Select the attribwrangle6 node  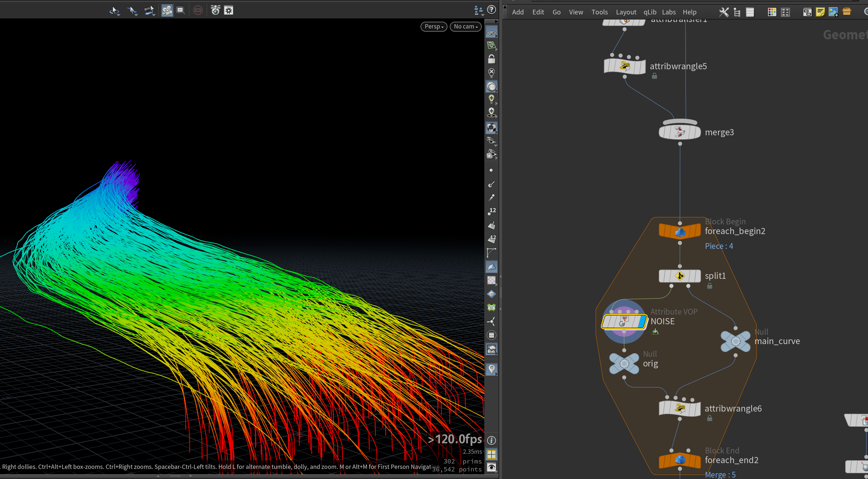680,409
